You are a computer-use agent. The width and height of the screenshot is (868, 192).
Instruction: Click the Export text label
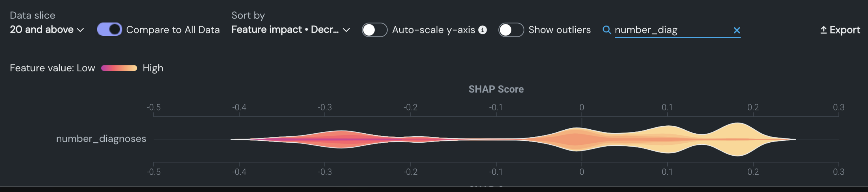(x=845, y=30)
